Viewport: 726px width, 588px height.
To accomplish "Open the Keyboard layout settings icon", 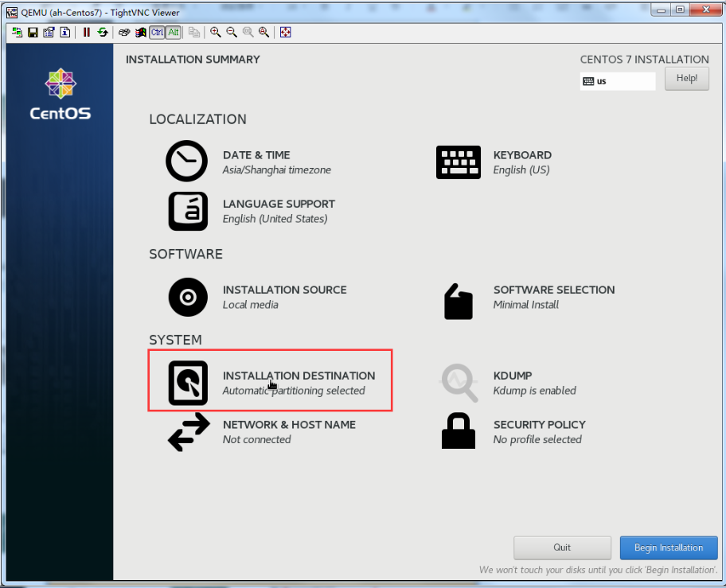I will [x=459, y=162].
